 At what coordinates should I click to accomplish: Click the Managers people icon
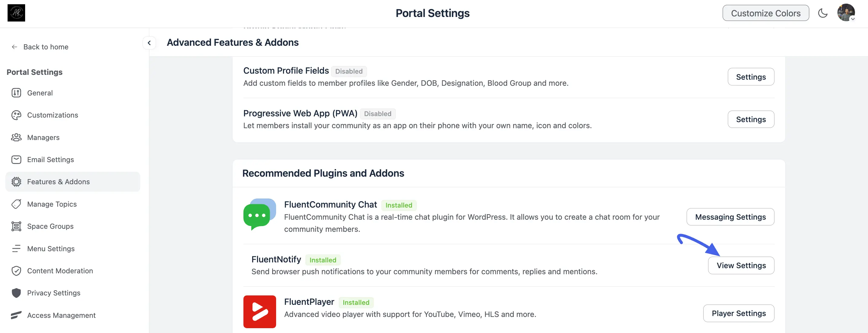(x=16, y=137)
